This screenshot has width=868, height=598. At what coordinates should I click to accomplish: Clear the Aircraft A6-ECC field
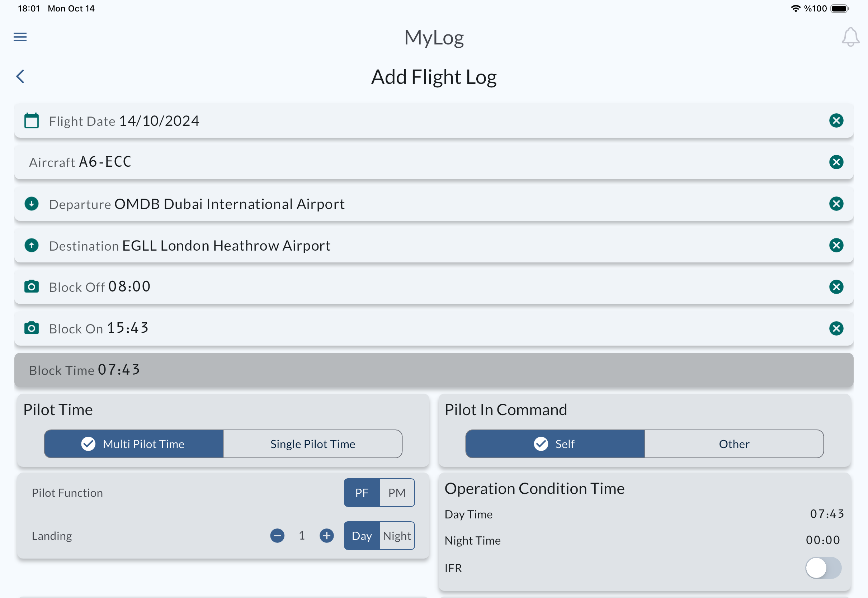click(x=836, y=162)
